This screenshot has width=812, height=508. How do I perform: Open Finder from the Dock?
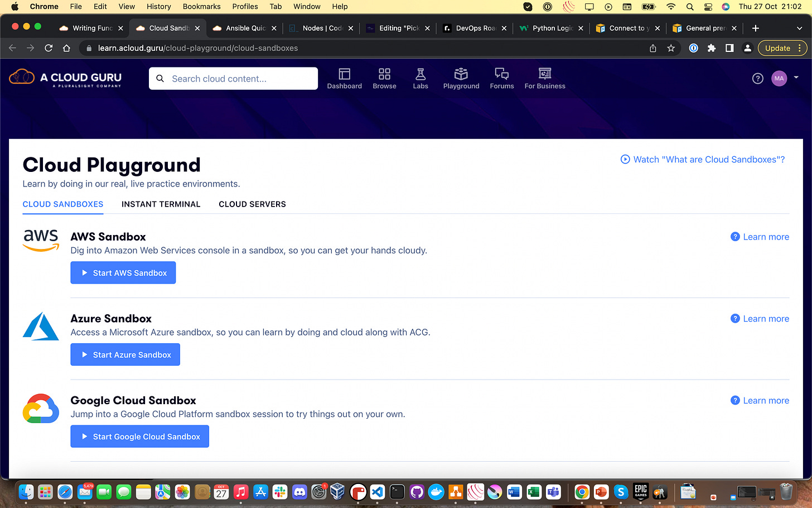[26, 492]
